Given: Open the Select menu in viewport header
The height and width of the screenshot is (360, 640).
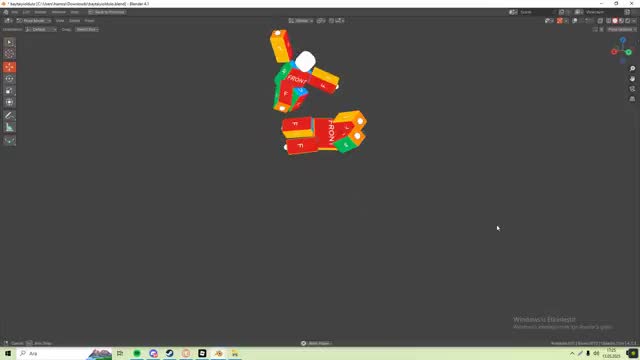Looking at the screenshot, I should [74, 20].
